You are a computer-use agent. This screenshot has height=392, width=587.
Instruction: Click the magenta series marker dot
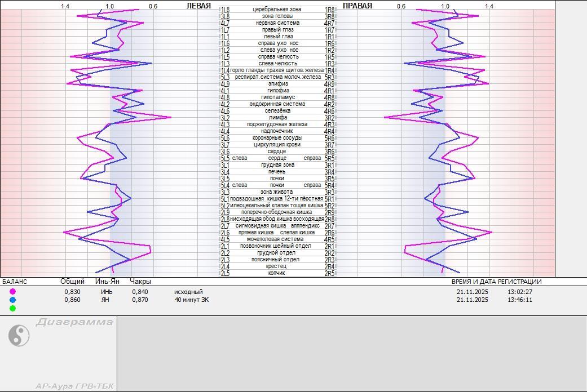point(12,292)
